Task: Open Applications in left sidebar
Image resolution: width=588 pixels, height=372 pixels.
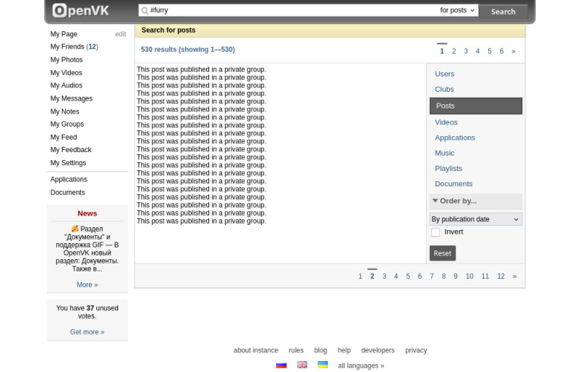Action: pyautogui.click(x=68, y=179)
